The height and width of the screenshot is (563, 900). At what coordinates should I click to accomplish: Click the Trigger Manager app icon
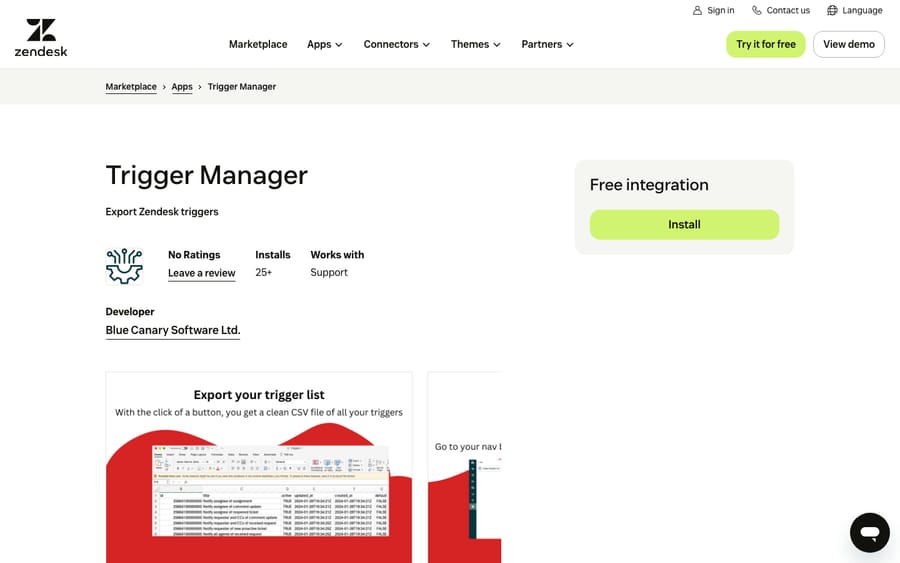point(124,266)
